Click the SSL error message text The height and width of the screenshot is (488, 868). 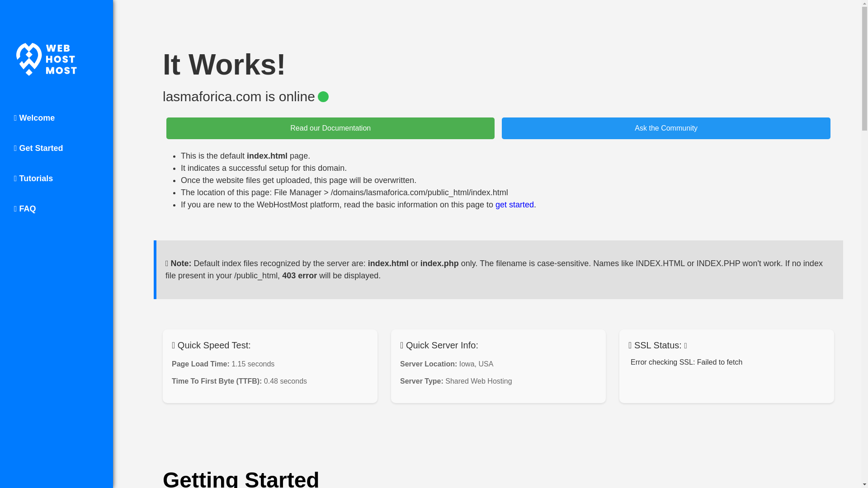686,362
